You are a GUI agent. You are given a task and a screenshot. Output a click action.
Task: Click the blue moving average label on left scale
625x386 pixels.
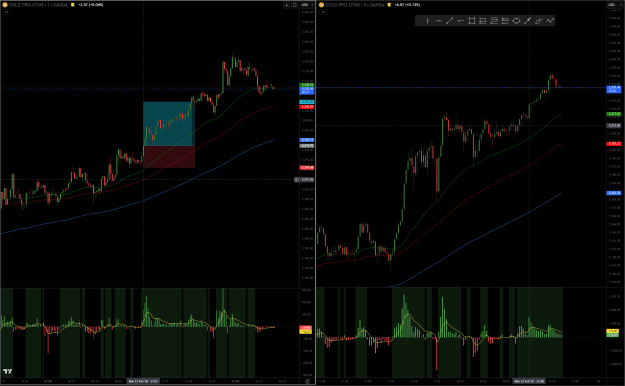(307, 140)
